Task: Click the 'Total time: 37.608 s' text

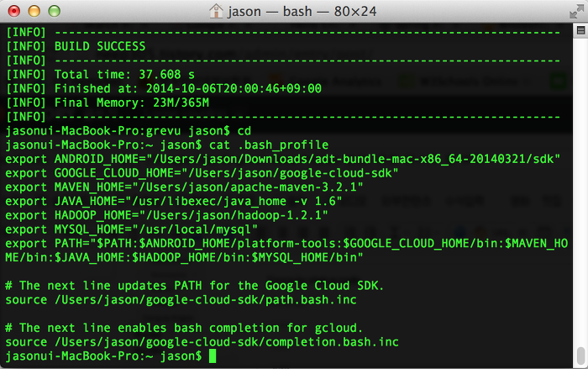Action: point(124,74)
